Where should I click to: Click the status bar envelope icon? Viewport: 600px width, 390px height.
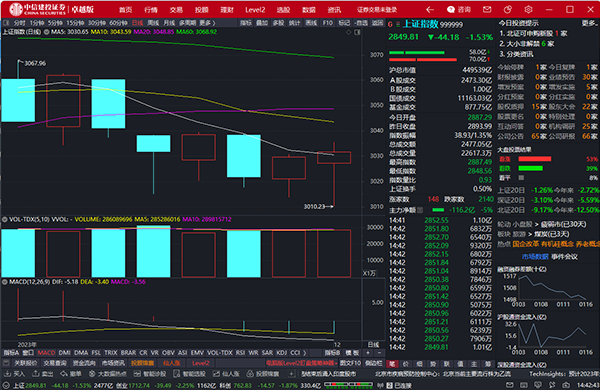pyautogui.click(x=509, y=385)
